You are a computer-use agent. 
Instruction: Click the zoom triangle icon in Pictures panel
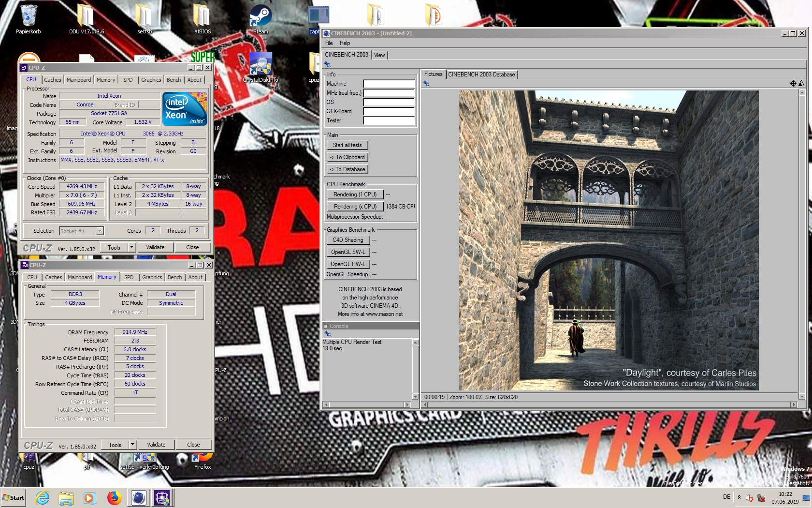[801, 84]
